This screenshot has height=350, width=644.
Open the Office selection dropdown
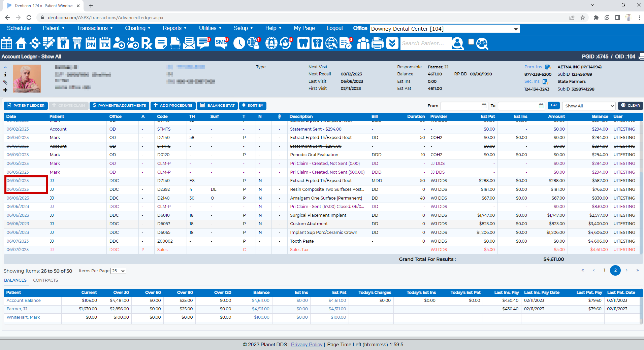[445, 29]
